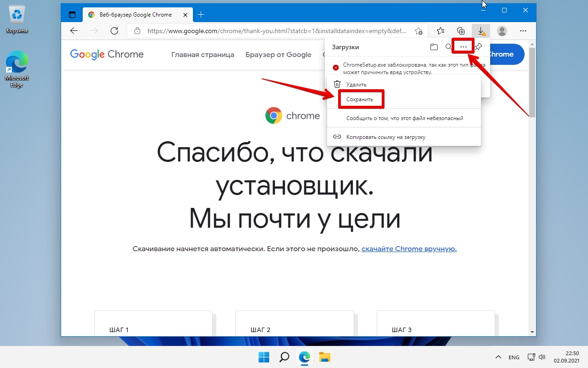Show hidden tray icons chevron
This screenshot has width=588, height=368.
(x=498, y=357)
